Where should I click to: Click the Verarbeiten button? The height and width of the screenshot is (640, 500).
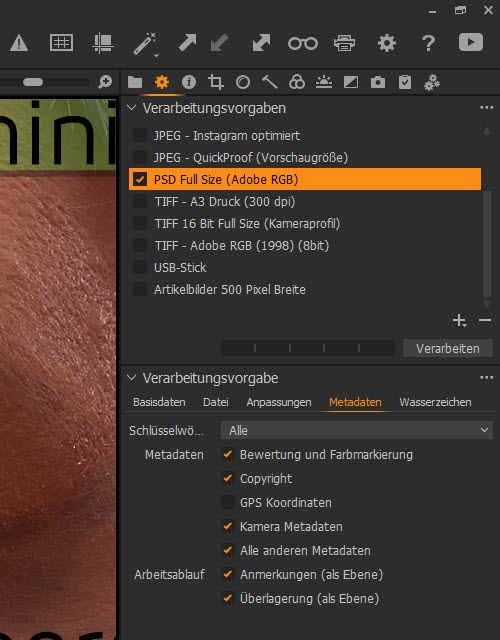(448, 349)
